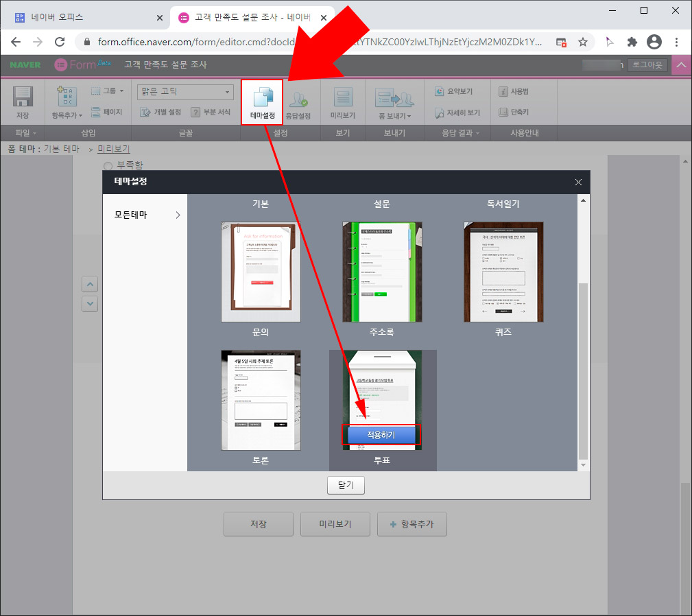Click the 글꼴 ribbon group label
The height and width of the screenshot is (616, 692).
click(x=185, y=133)
